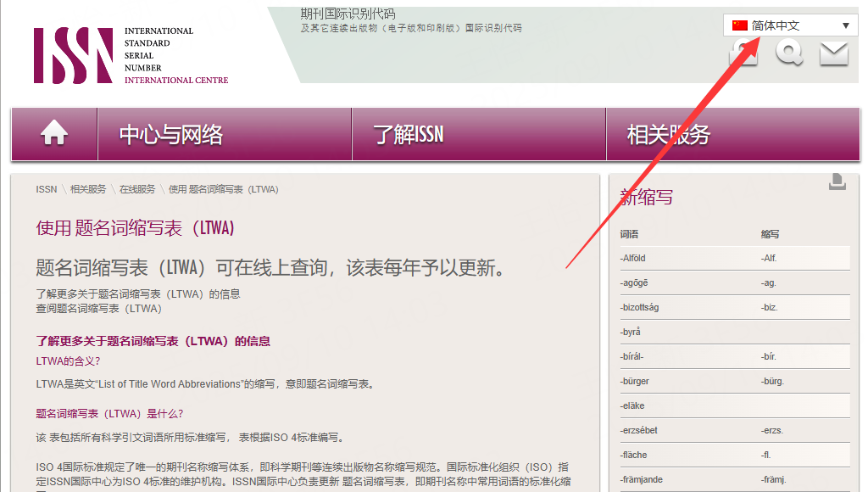This screenshot has height=492, width=868.
Task: Click abbreviation -ag.
Action: (768, 283)
